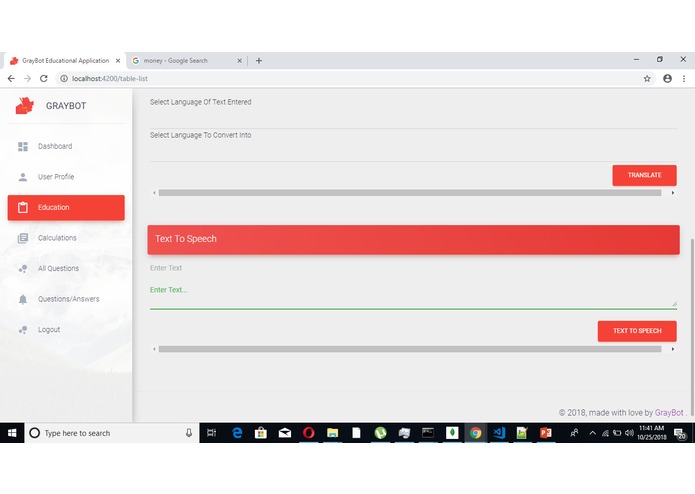Open command prompt from taskbar
This screenshot has width=695, height=494.
(428, 433)
